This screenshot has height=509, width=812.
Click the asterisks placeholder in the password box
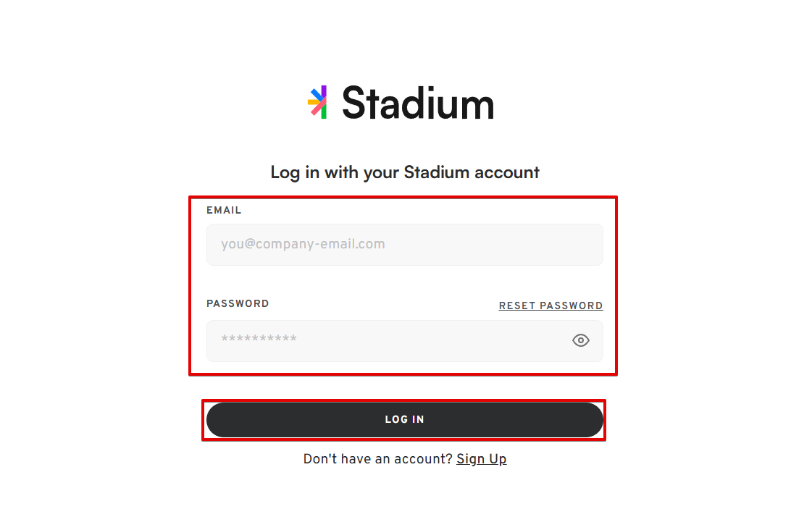click(x=259, y=339)
